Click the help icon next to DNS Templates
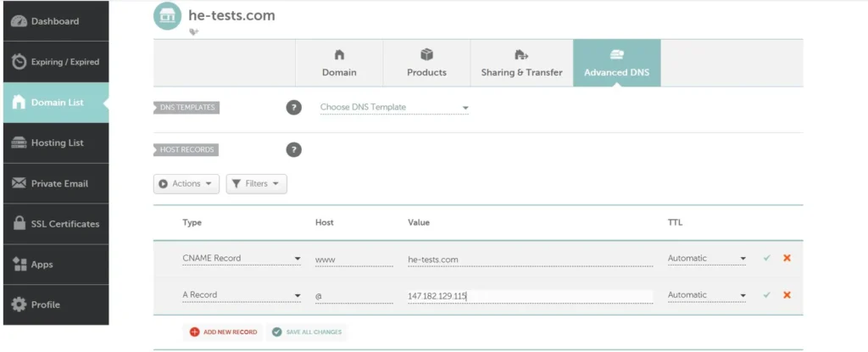The width and height of the screenshot is (868, 352). [x=294, y=108]
